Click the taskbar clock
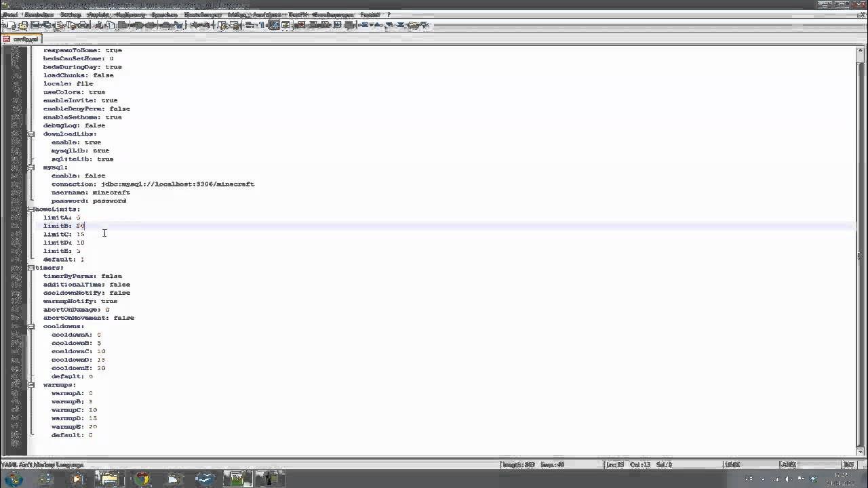Screen dimensions: 868x488 pos(840,479)
